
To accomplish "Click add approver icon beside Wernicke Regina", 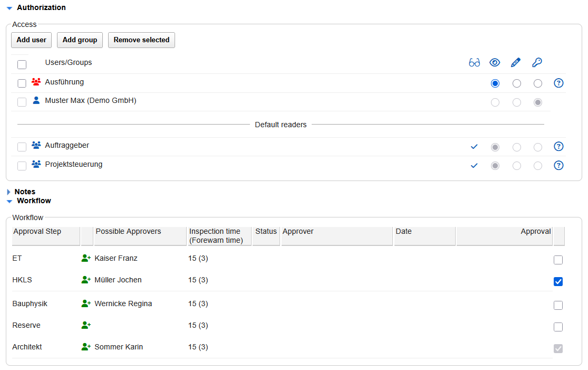I will 86,303.
